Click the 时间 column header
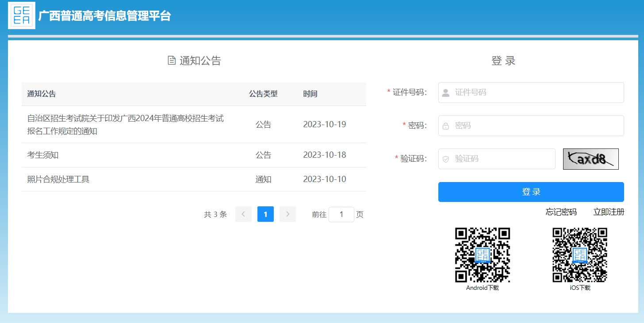Screen dimensions: 644x323 [x=310, y=94]
